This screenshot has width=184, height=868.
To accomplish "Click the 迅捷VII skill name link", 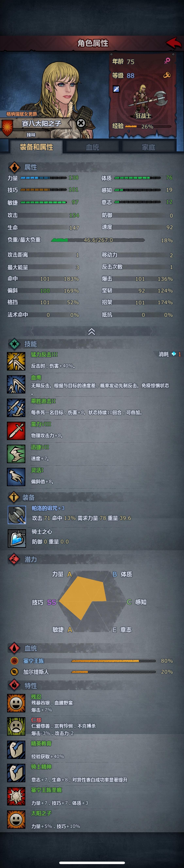I will click(x=40, y=447).
